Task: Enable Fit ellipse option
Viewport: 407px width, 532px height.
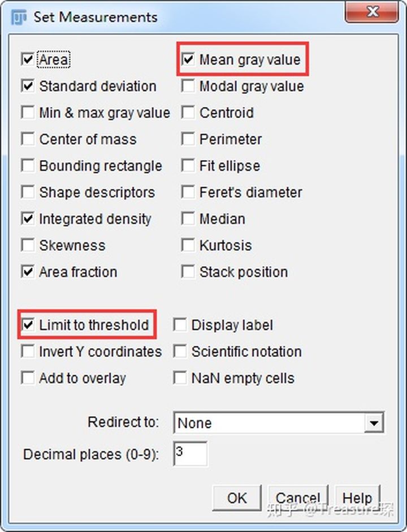Action: click(x=188, y=166)
